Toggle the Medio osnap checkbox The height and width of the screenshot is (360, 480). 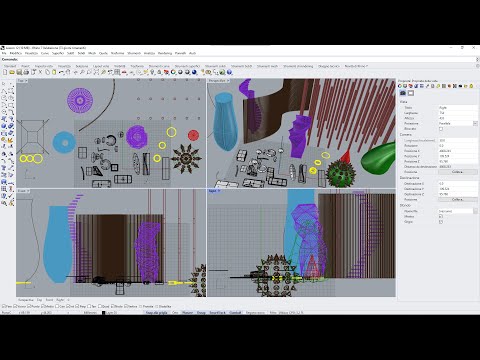pyautogui.click(x=43, y=306)
